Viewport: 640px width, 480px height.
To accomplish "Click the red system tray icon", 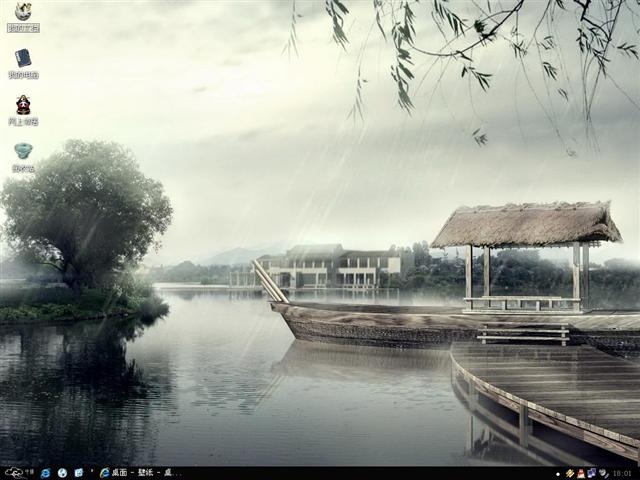I will (580, 473).
